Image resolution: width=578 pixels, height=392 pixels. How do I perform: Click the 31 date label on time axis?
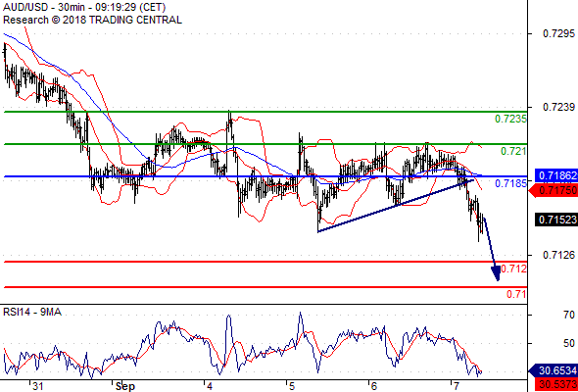pos(38,386)
